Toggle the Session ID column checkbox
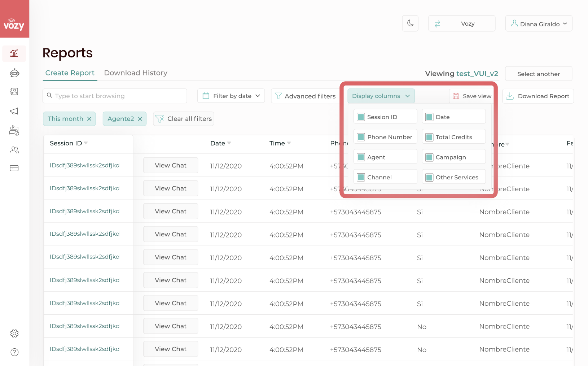 pos(361,117)
